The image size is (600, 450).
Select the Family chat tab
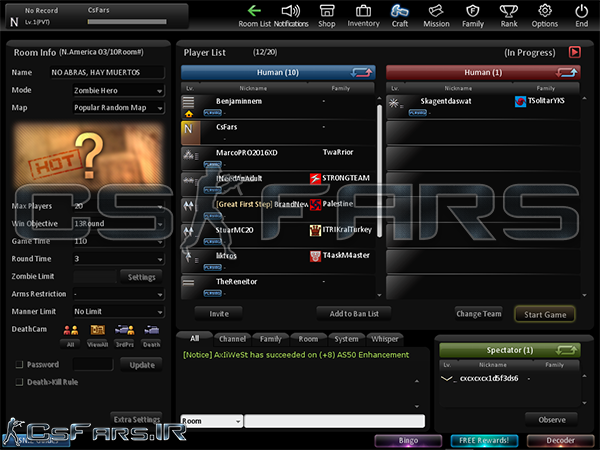[270, 339]
